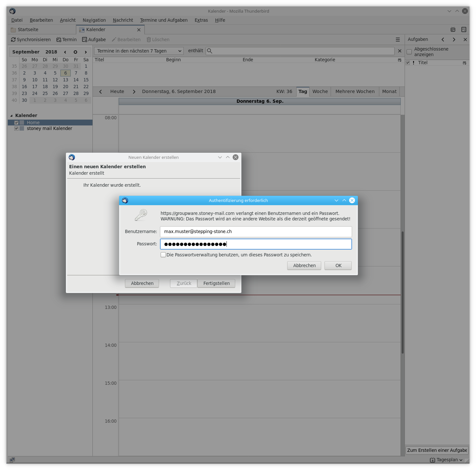Click the calendar day view vertical scrollbar

pos(402,292)
